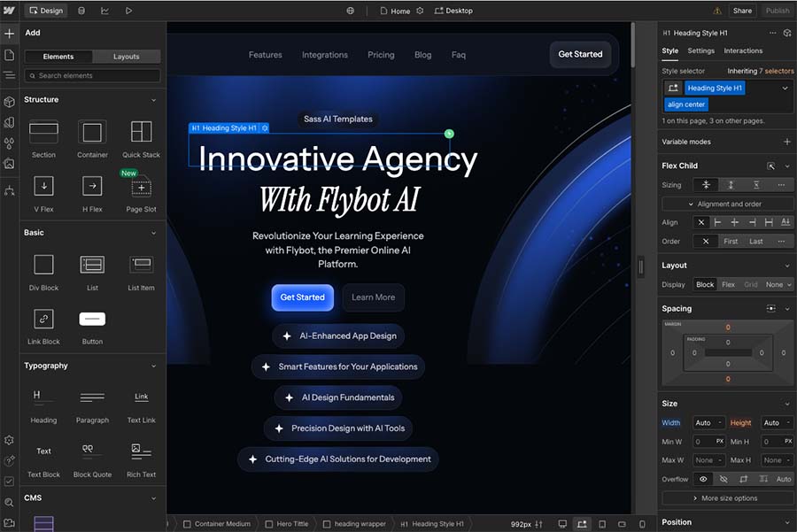Collapse the Typography section
Screen dimensions: 797x532
coord(153,366)
